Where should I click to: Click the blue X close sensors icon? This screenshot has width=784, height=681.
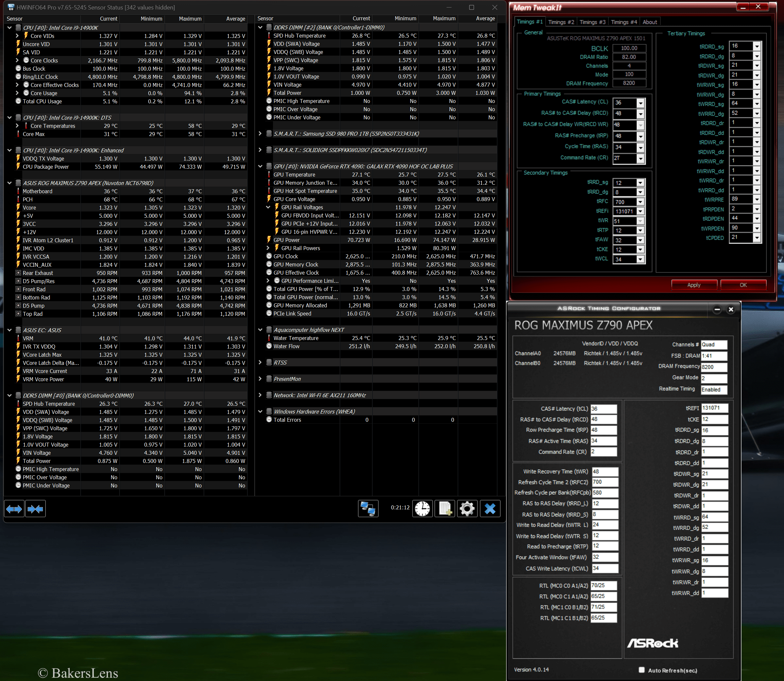tap(490, 508)
